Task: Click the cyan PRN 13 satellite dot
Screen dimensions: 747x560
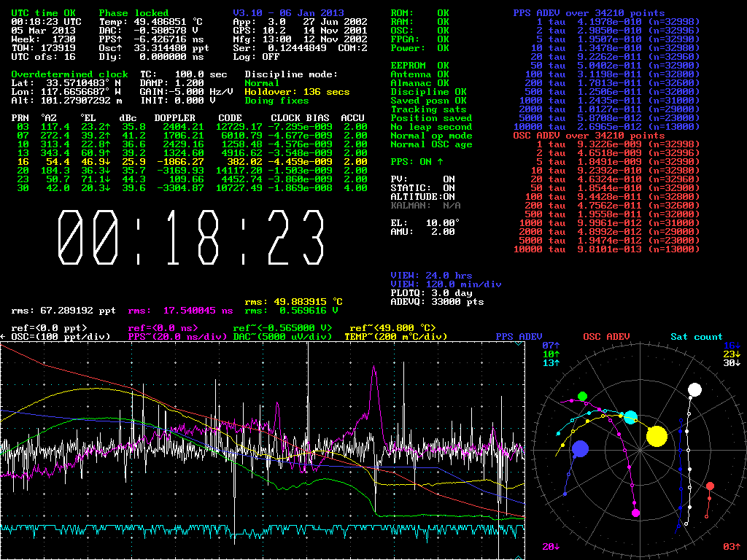Action: (x=630, y=418)
